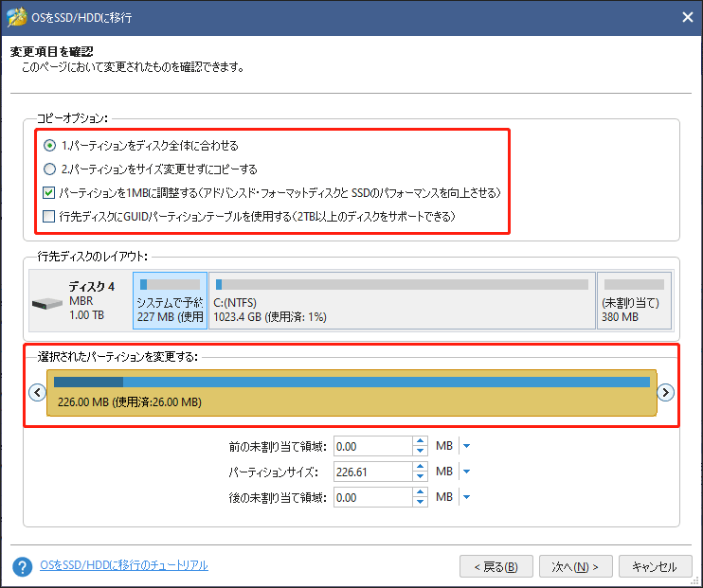Click the yellow partition size slider bar

coord(351,392)
